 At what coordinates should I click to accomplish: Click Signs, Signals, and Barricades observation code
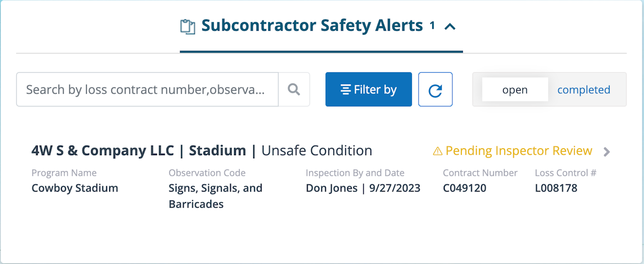[215, 196]
